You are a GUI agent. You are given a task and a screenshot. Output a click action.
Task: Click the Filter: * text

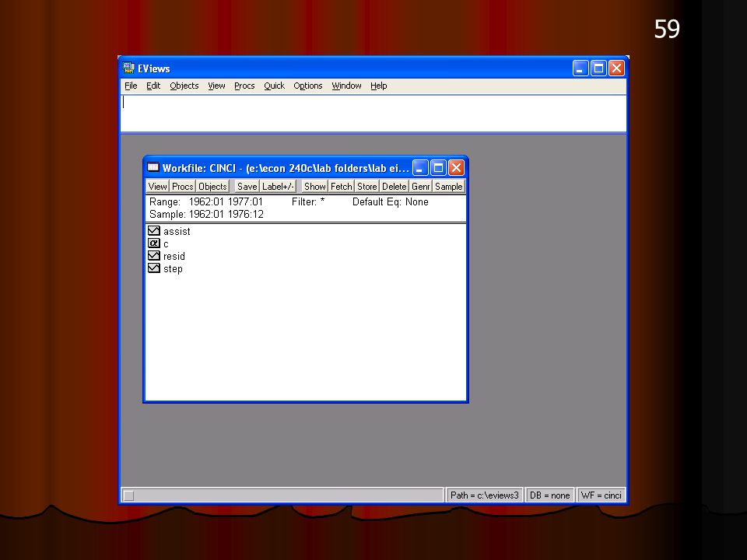(x=308, y=202)
